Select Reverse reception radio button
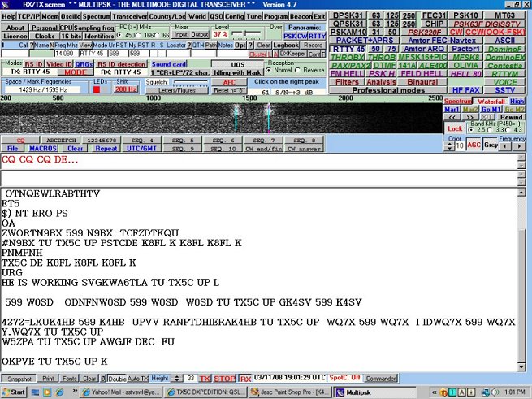Screen dimensions: 532x399 point(297,70)
